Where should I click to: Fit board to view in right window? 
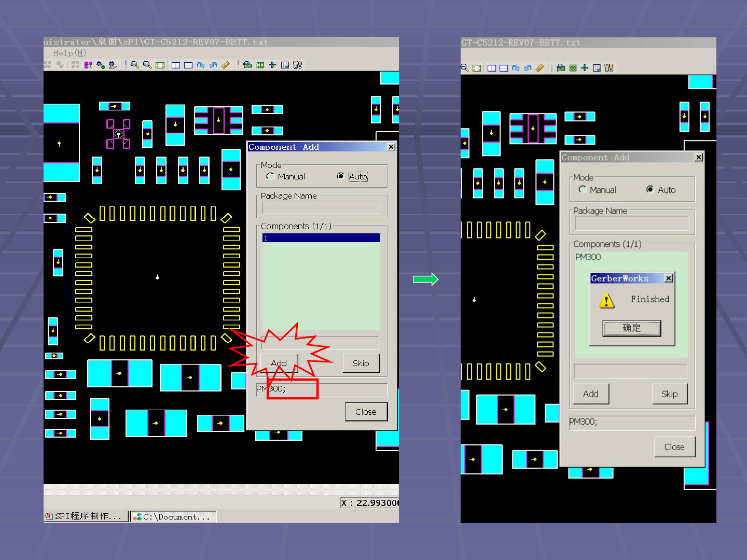coord(477,68)
